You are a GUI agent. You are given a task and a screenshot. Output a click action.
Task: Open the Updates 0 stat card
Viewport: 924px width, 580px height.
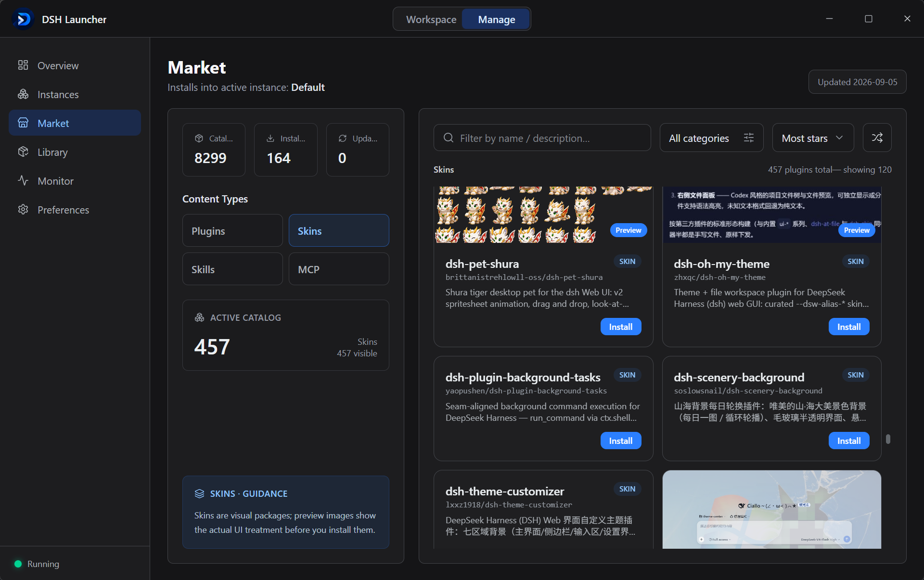358,150
